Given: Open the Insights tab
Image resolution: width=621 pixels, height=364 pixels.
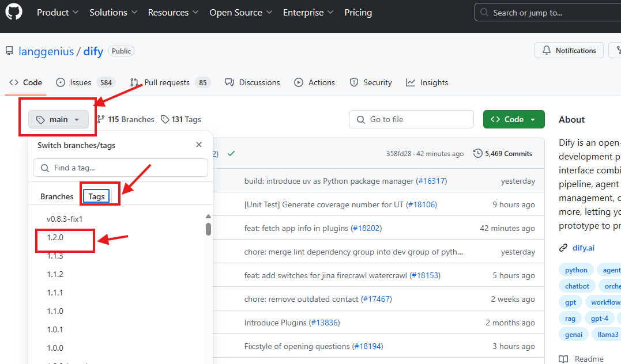Looking at the screenshot, I should pyautogui.click(x=427, y=82).
